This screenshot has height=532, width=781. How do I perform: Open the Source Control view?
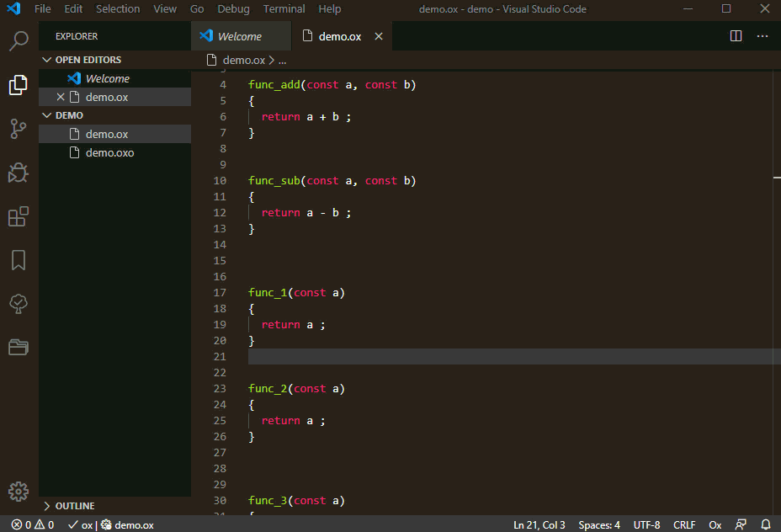point(19,129)
